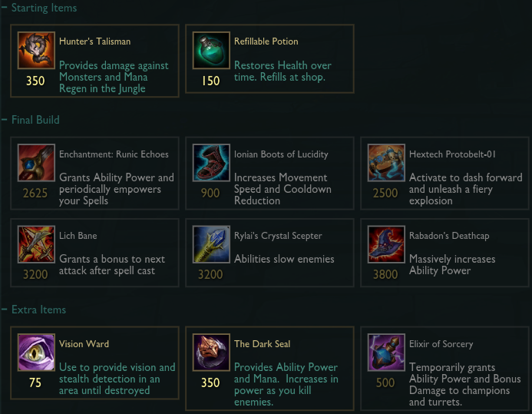Select The Dark Seal icon
This screenshot has height=414, width=532.
pos(211,353)
